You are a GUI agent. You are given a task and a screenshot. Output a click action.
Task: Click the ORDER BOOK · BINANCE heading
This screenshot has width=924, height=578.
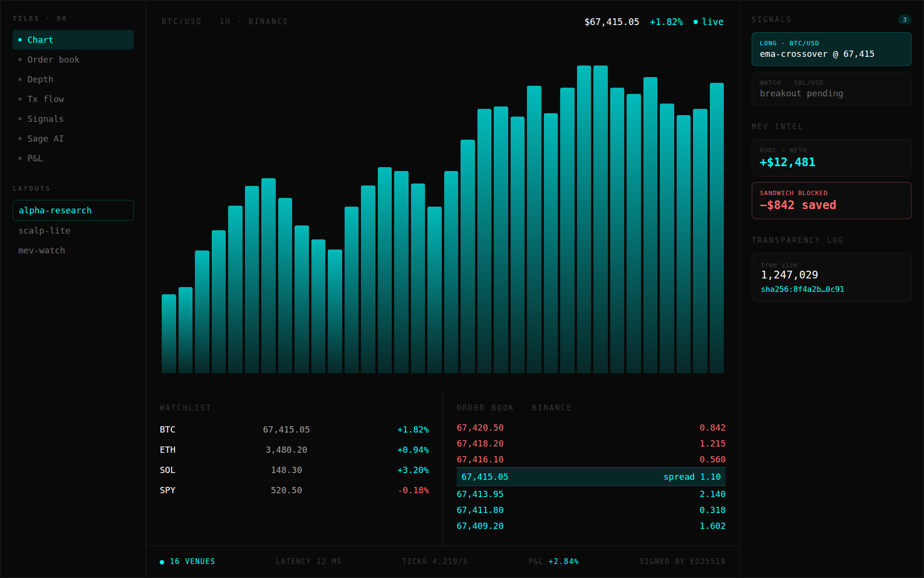coord(514,408)
